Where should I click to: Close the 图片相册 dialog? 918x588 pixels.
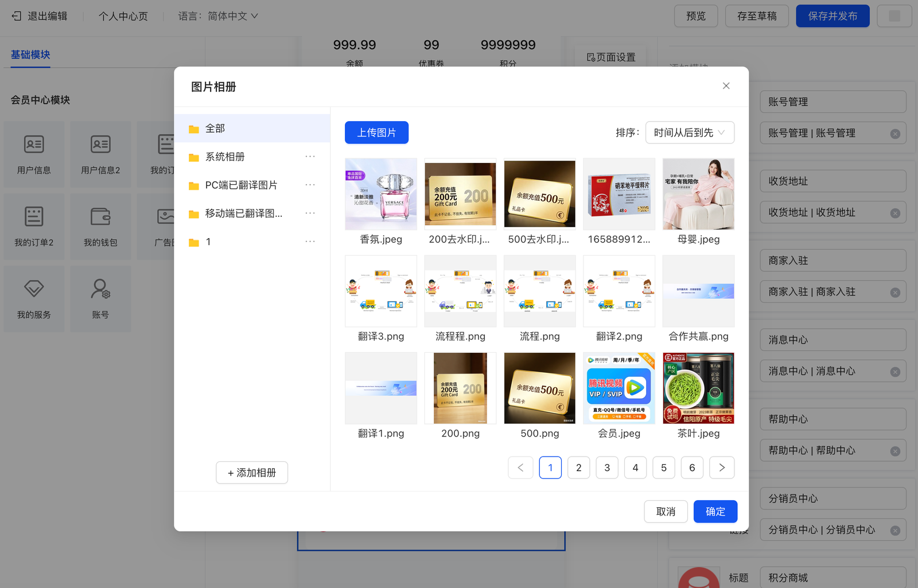pos(726,86)
